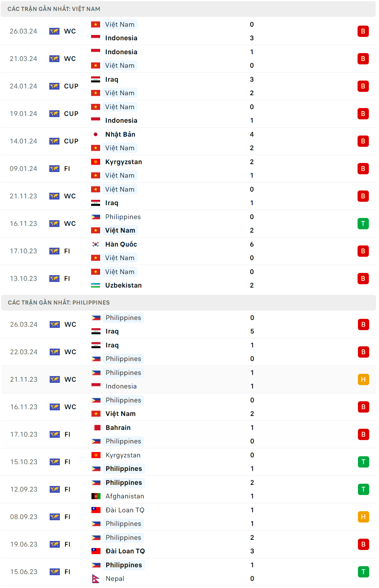Click the yellow H badge for Philippines–Indonesia draw
This screenshot has height=588, width=379.
click(363, 379)
